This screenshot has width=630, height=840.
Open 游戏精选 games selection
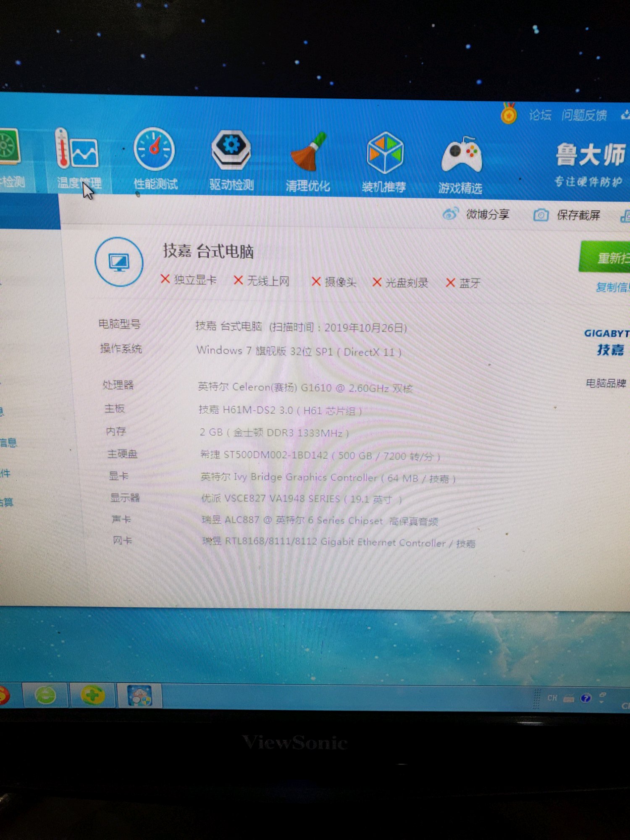[x=461, y=165]
